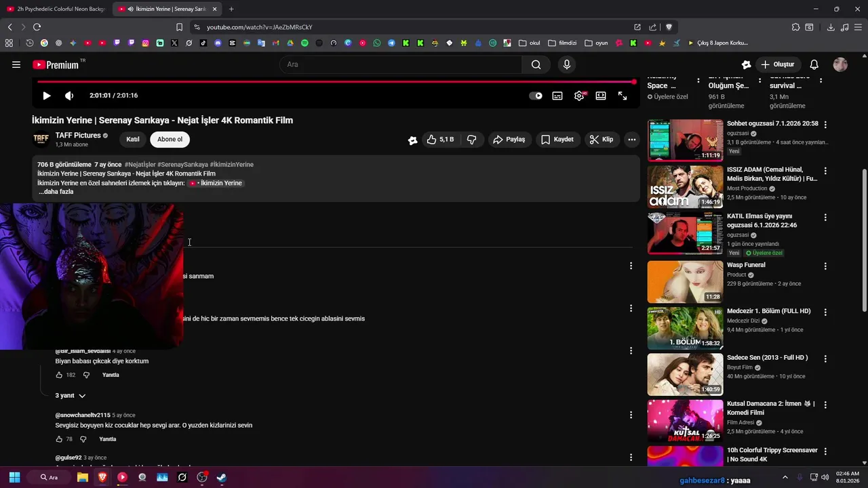Open the 'oyun' bookmarks folder
868x488 pixels.
click(596, 43)
